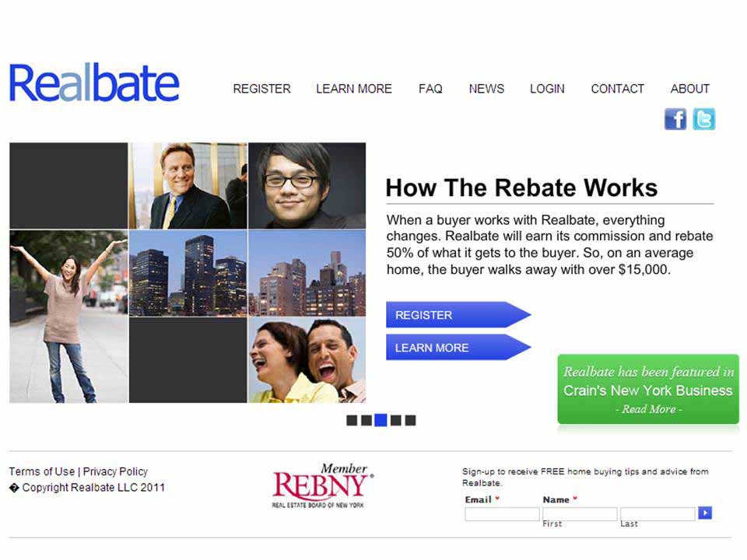Open the Terms of Use link
The width and height of the screenshot is (747, 560).
(42, 471)
